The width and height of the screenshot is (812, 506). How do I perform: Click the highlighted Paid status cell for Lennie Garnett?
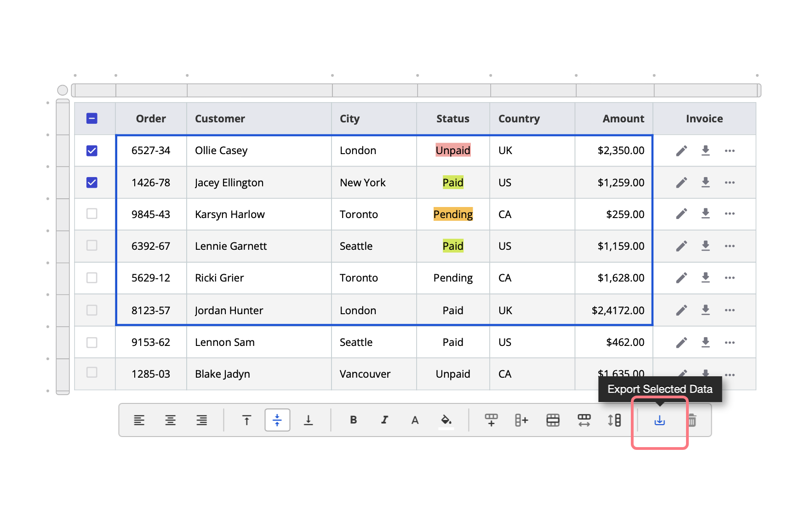(x=452, y=246)
